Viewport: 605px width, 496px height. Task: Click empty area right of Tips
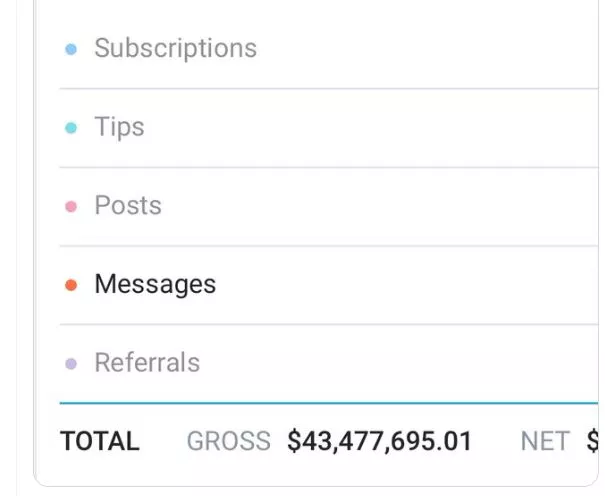(x=400, y=127)
